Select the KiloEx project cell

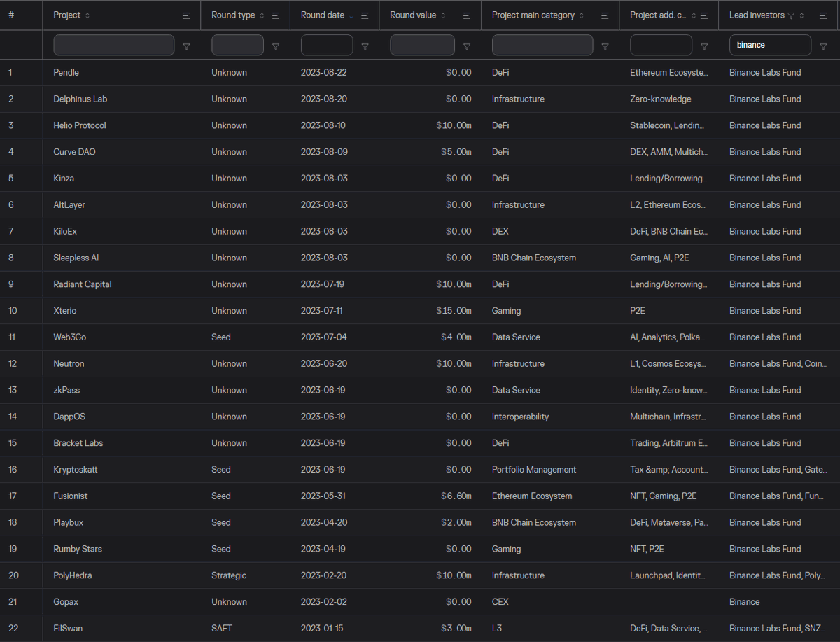122,231
